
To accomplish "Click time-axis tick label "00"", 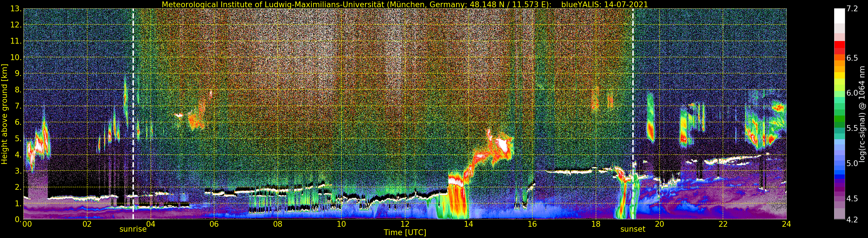I will tap(27, 224).
